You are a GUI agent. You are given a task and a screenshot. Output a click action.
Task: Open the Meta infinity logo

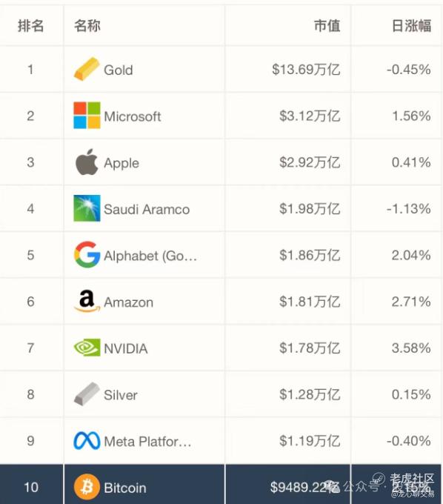coord(87,440)
